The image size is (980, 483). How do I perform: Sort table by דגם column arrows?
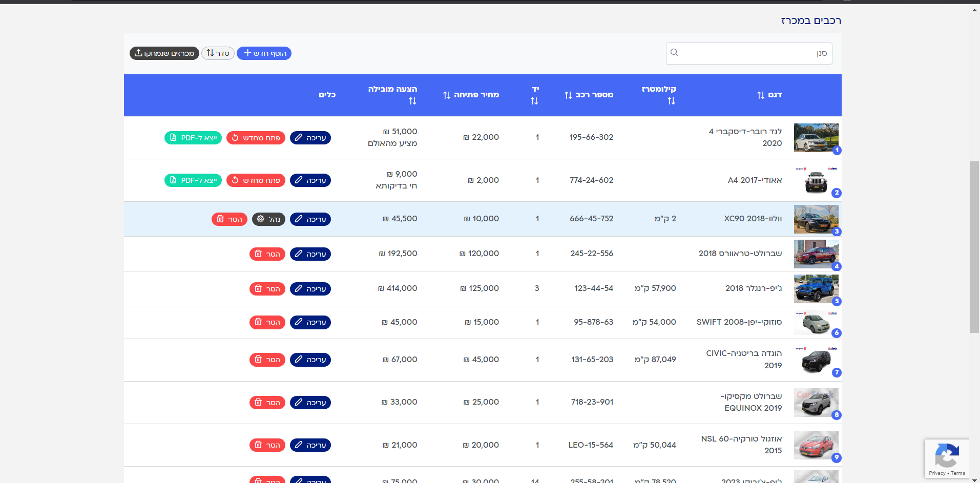click(761, 95)
